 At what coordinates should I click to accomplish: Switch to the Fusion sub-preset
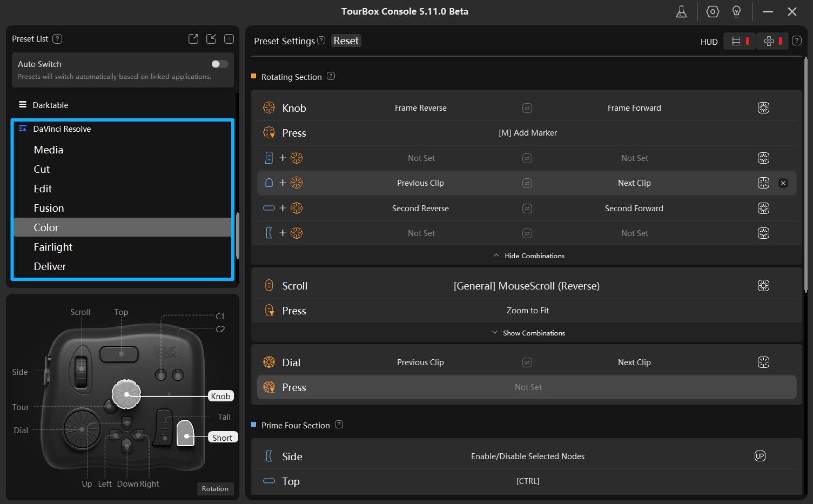[x=49, y=208]
